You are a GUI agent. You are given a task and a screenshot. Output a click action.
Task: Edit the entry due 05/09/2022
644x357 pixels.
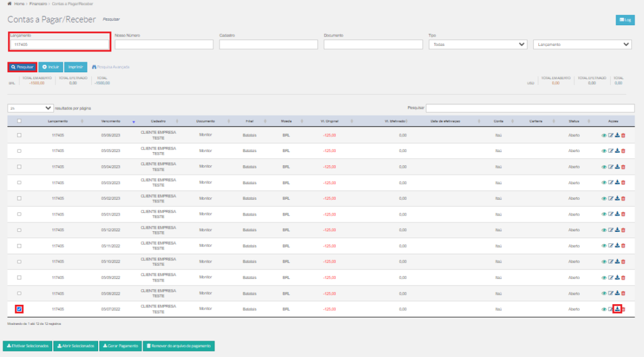point(611,278)
